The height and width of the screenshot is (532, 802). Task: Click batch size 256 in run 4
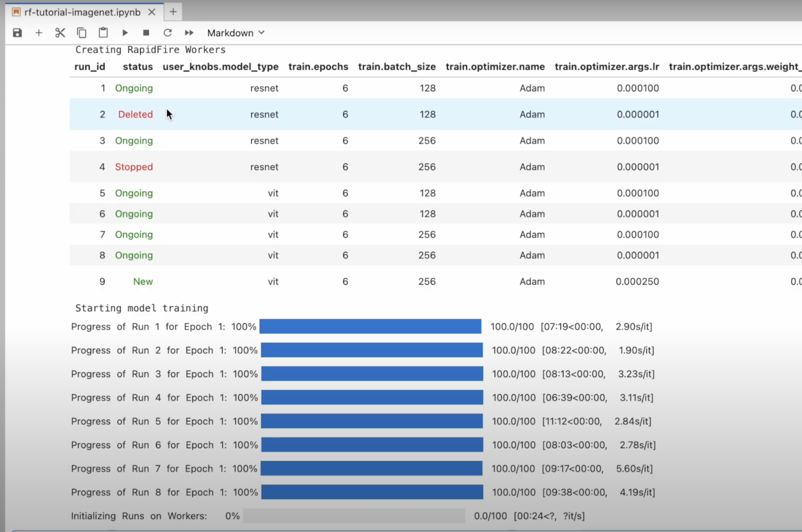427,167
